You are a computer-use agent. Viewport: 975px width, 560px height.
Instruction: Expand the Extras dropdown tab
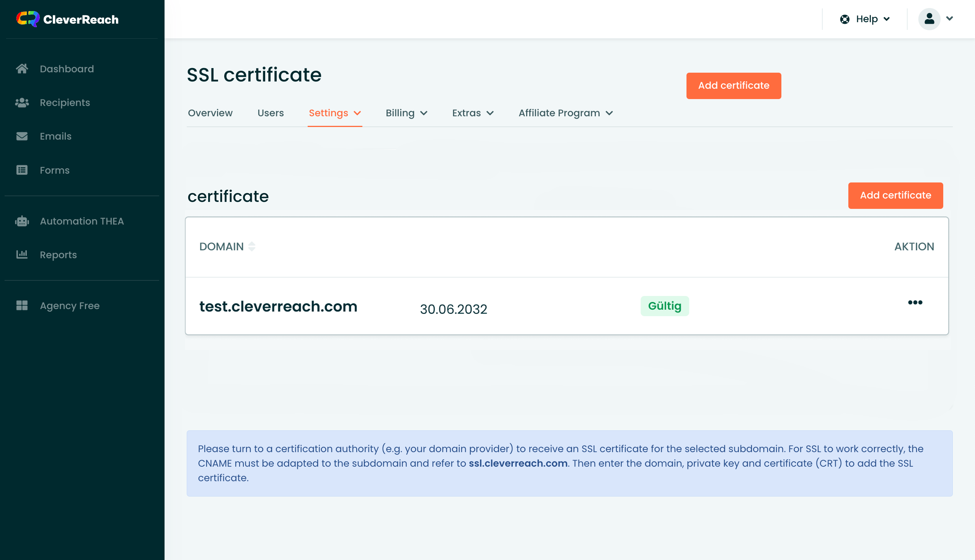473,113
